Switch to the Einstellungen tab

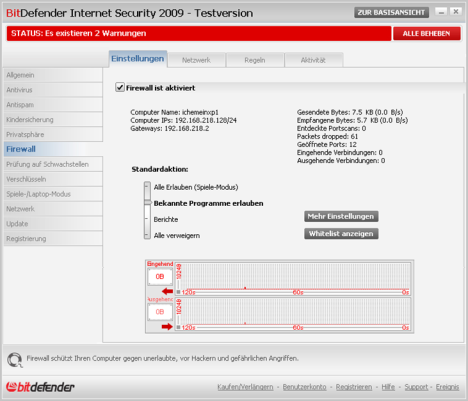point(138,59)
